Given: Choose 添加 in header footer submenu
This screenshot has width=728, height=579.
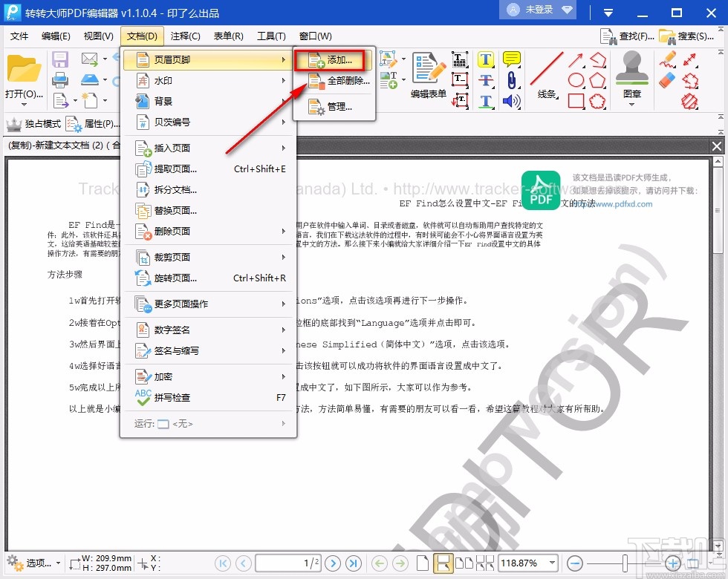Looking at the screenshot, I should tap(333, 60).
